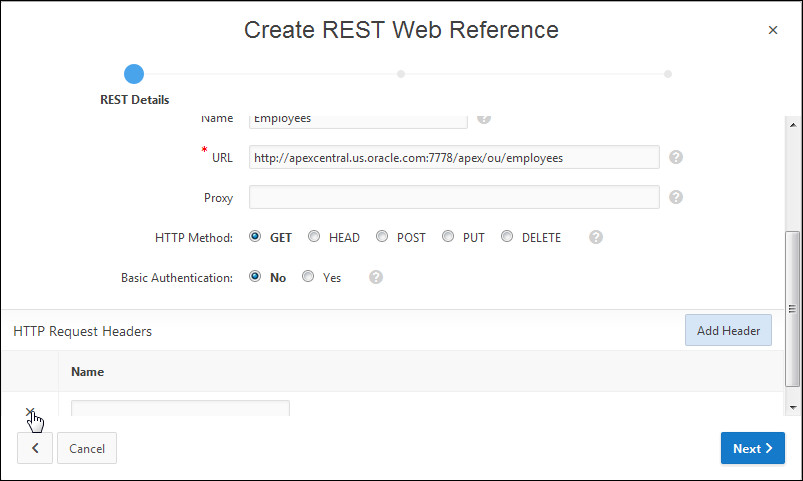Open help for Basic Authentication
Screen dimensions: 803x481
coord(376,277)
